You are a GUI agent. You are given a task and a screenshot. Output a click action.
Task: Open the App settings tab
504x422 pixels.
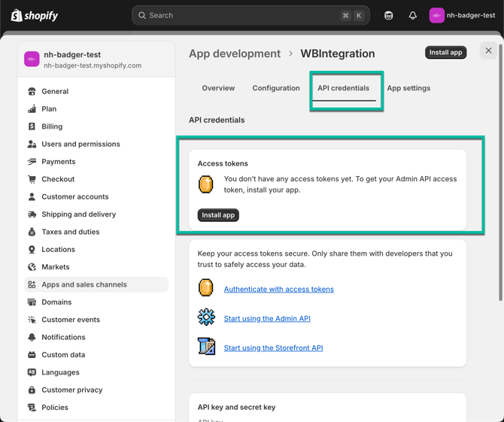(x=408, y=88)
